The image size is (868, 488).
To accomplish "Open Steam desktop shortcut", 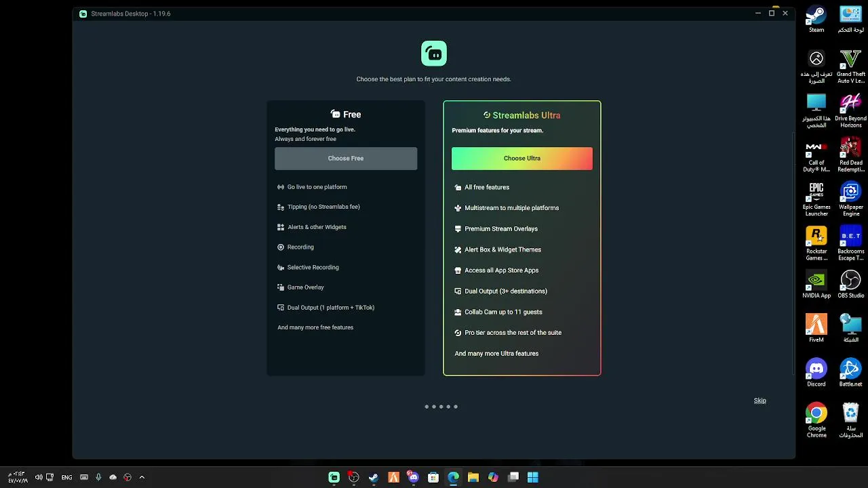I will (816, 20).
